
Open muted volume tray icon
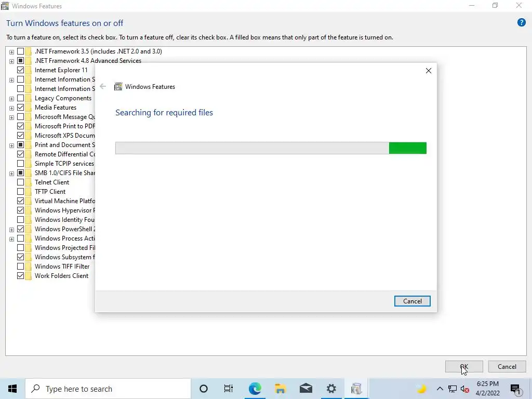[465, 389]
